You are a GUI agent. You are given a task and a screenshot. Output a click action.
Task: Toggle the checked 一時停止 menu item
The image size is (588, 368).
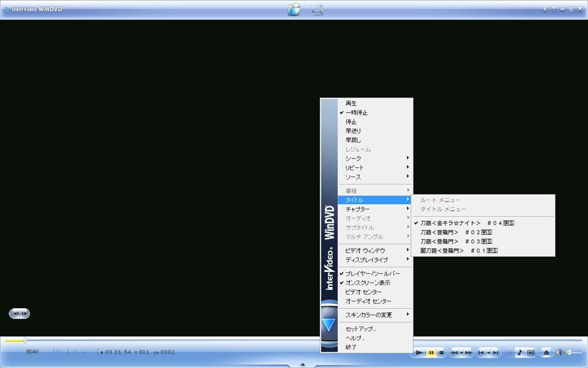375,112
